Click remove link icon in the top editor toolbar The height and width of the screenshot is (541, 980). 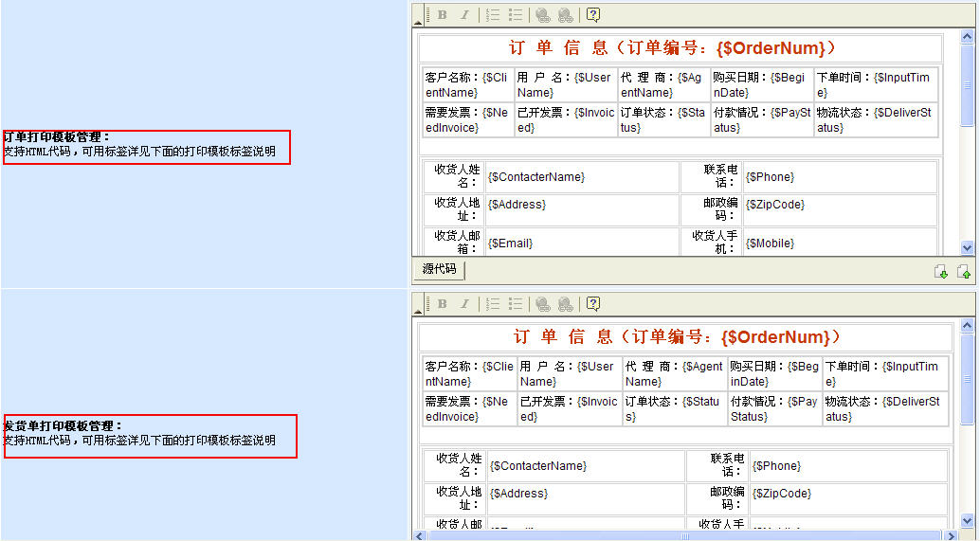coord(566,15)
